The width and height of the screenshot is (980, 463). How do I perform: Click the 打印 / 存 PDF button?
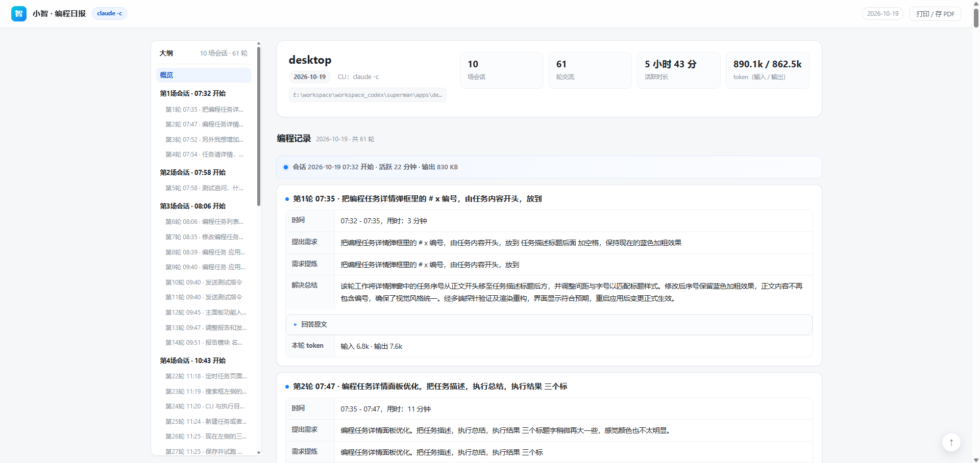(x=935, y=14)
